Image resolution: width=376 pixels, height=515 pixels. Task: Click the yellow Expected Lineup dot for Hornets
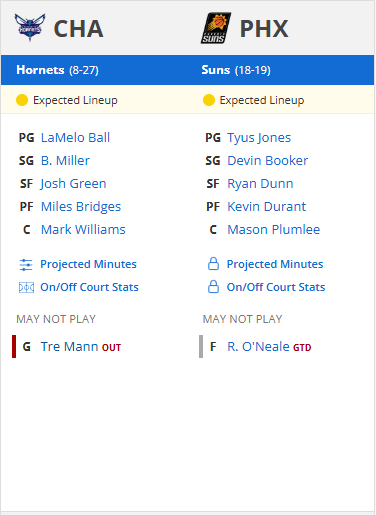click(22, 100)
